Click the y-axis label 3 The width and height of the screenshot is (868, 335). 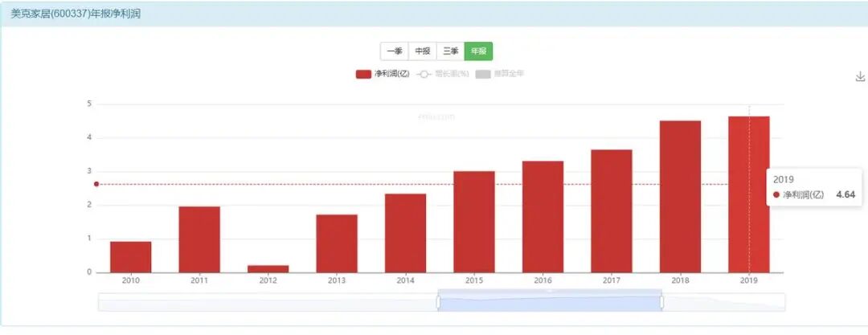(90, 171)
